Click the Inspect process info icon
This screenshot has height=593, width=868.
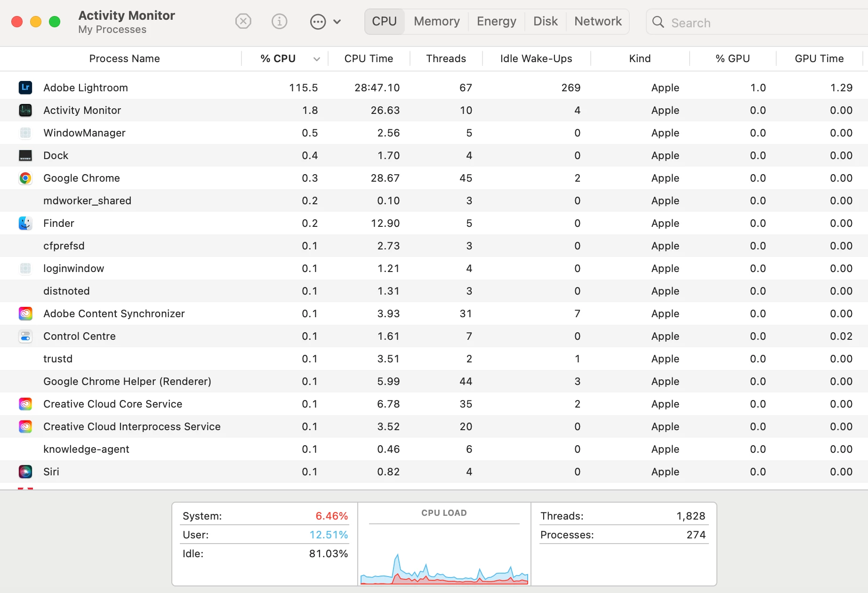[x=280, y=21]
